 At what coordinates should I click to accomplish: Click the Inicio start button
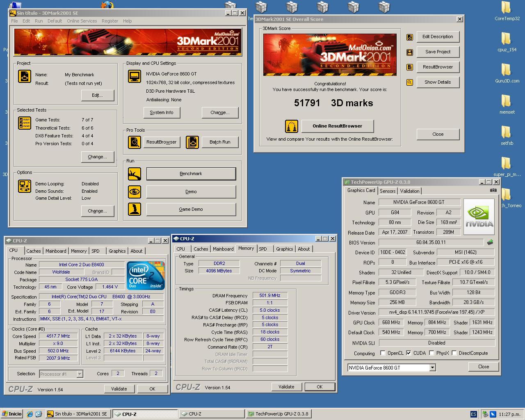tap(11, 414)
